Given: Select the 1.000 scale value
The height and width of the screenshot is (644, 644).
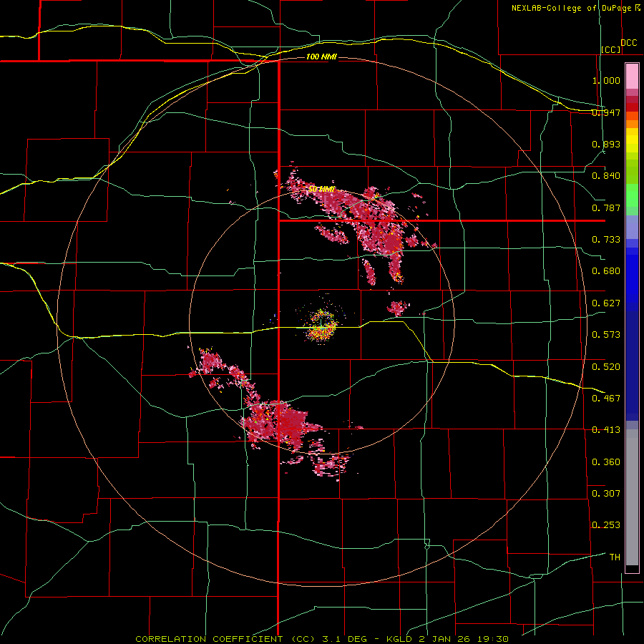Looking at the screenshot, I should point(606,80).
